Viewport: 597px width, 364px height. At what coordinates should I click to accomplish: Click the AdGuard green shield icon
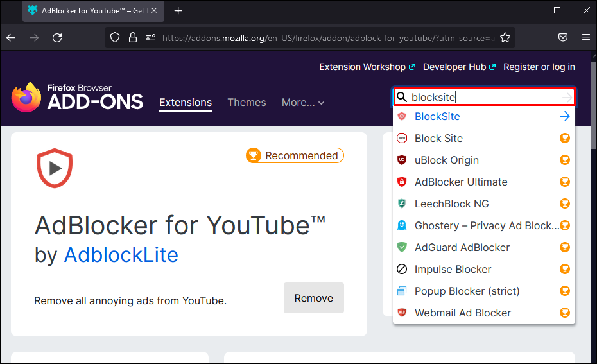(402, 247)
